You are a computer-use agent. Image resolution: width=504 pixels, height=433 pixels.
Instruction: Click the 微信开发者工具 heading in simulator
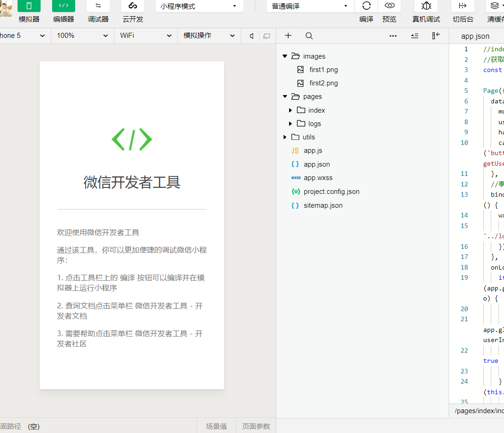132,182
